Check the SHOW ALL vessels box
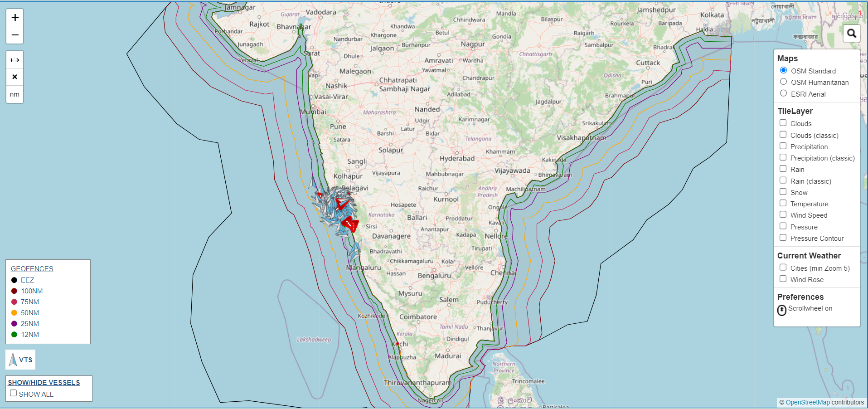Image resolution: width=868 pixels, height=409 pixels. (x=14, y=393)
